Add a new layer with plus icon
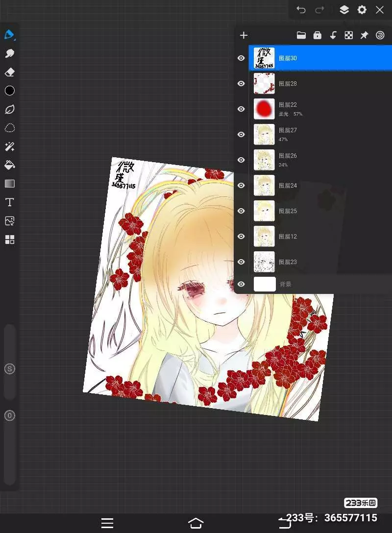The height and width of the screenshot is (533, 392). 244,35
